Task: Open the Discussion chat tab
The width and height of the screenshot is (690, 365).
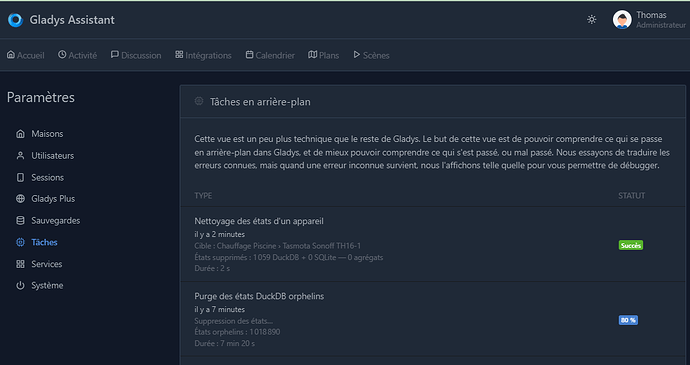Action: click(136, 55)
